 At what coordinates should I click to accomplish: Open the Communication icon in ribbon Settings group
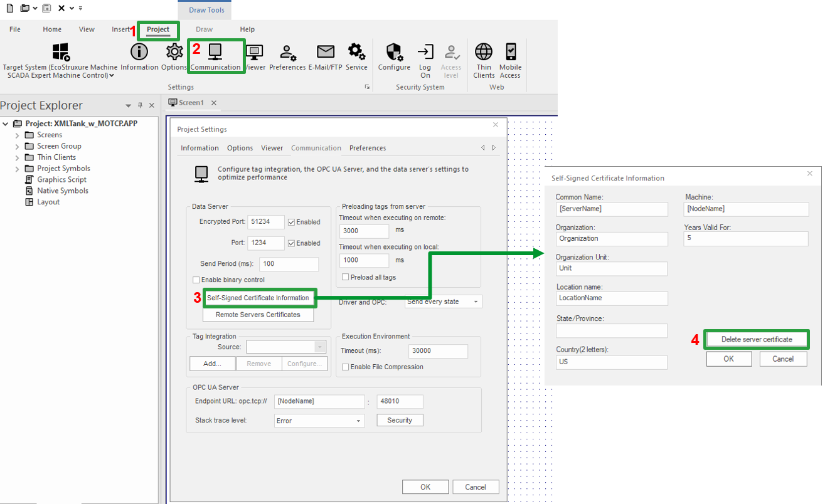pos(215,51)
